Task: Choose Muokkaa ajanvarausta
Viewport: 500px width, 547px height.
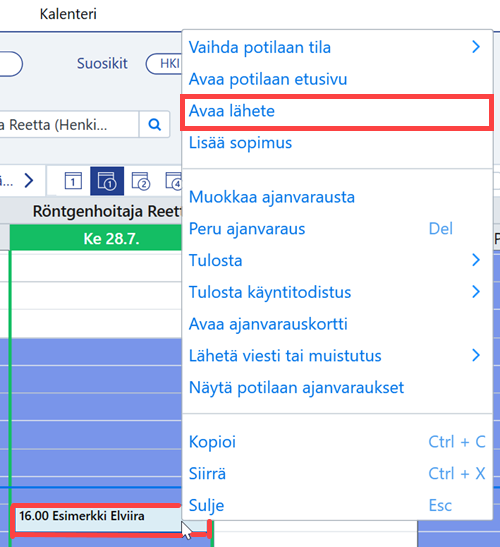Action: pyautogui.click(x=337, y=197)
